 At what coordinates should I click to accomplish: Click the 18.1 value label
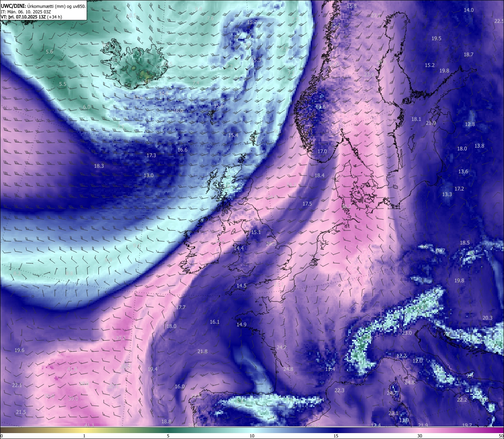(416, 119)
